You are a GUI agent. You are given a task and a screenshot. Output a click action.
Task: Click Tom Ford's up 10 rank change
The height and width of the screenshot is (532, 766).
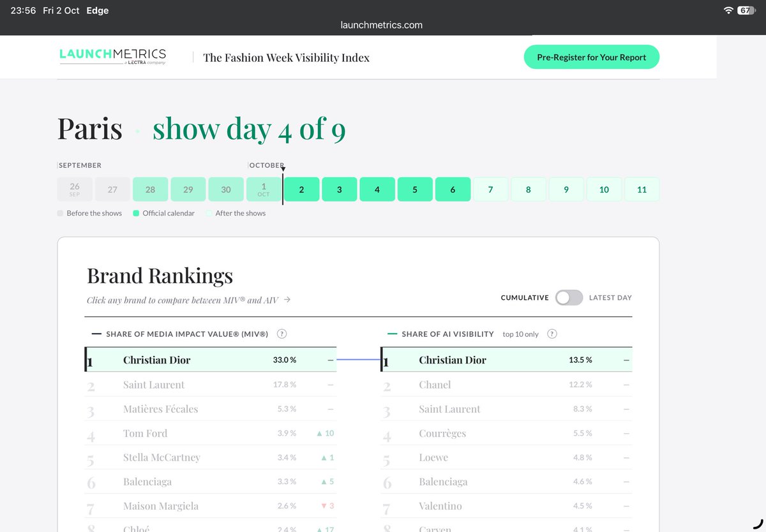pyautogui.click(x=326, y=433)
